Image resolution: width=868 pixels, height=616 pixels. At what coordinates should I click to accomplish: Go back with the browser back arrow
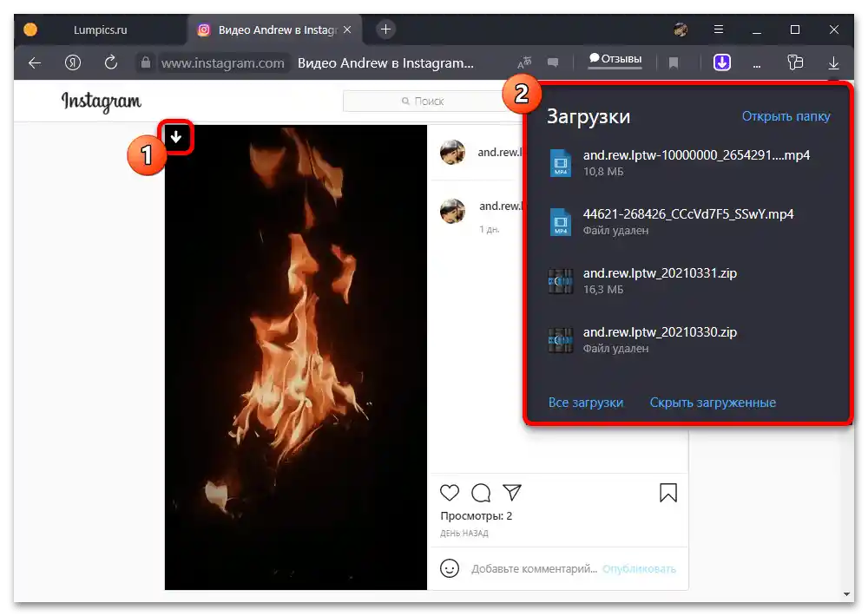35,63
